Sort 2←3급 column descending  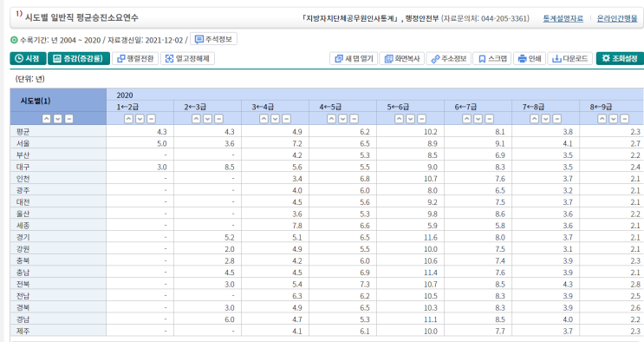[x=208, y=119]
